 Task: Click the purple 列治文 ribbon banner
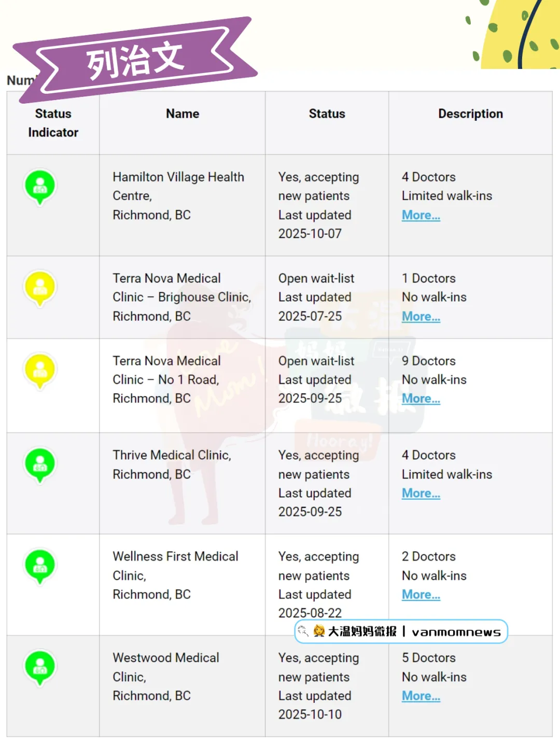[x=135, y=60]
